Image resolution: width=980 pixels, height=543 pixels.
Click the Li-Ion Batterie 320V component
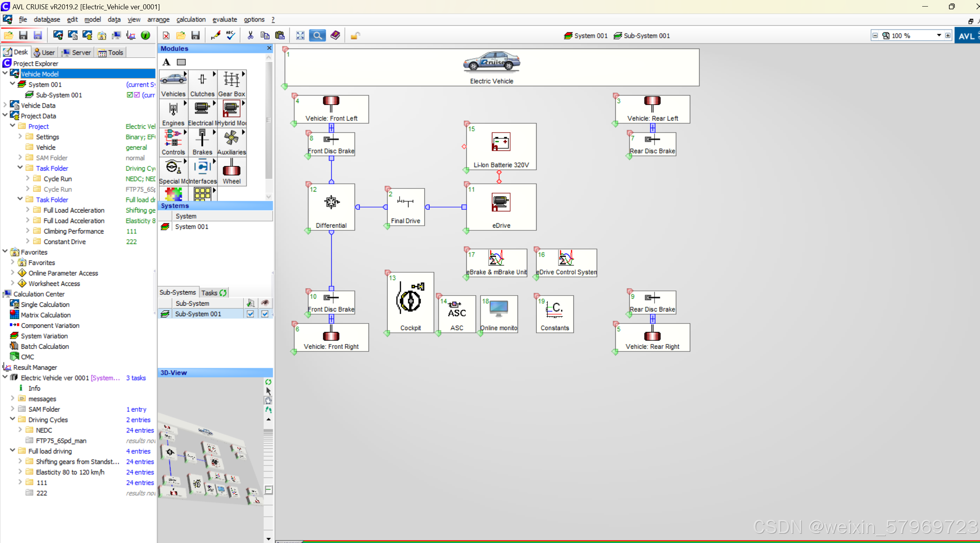pyautogui.click(x=501, y=147)
